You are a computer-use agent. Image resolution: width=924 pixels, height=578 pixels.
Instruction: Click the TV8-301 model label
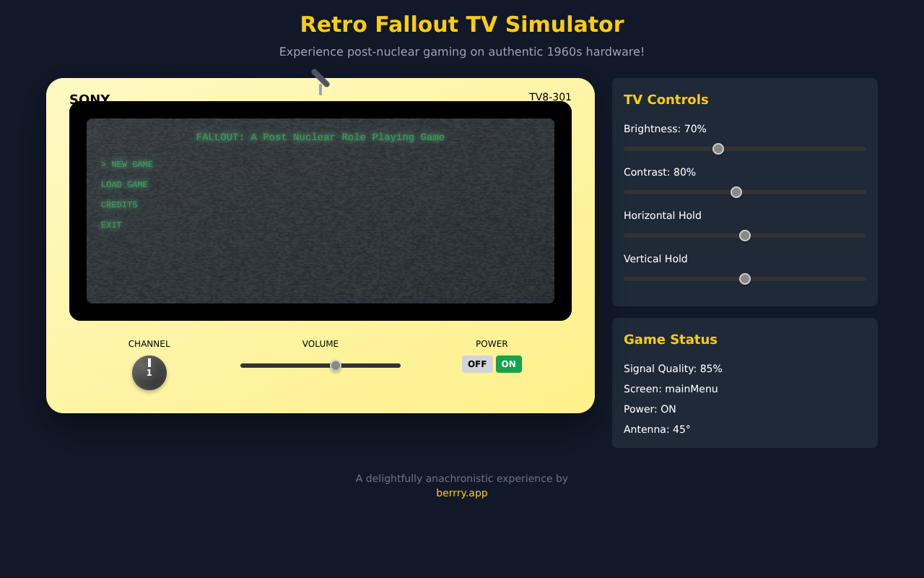point(550,96)
